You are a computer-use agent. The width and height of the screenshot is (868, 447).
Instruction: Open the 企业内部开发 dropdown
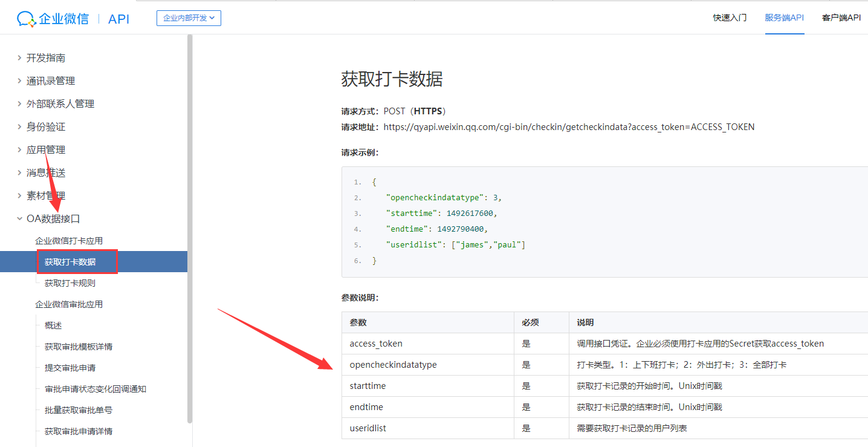(x=189, y=18)
